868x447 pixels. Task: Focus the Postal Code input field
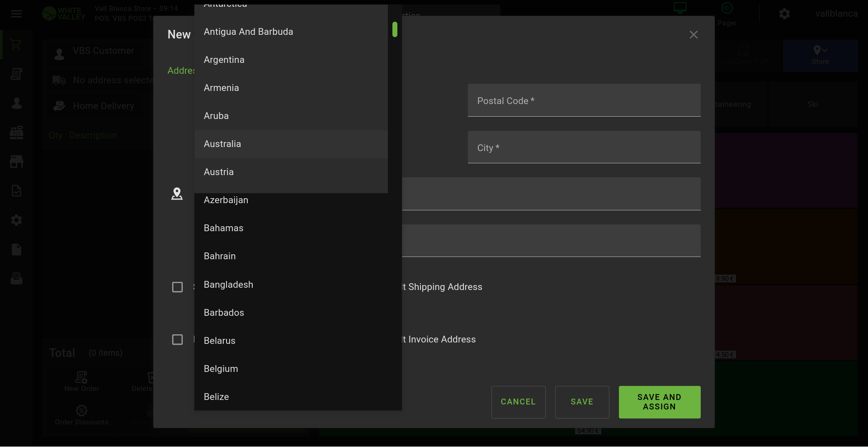point(584,100)
